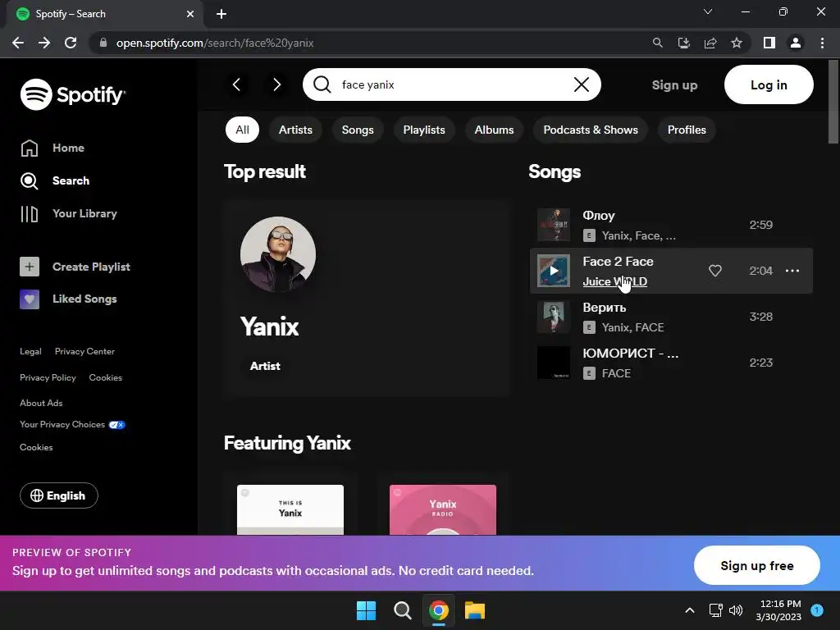Show hidden system tray icons

click(690, 610)
